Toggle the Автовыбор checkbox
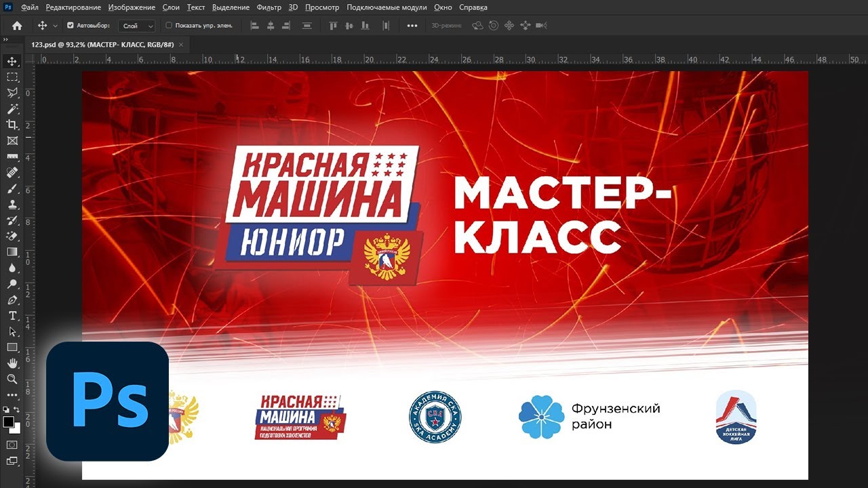The height and width of the screenshot is (488, 868). 71,26
